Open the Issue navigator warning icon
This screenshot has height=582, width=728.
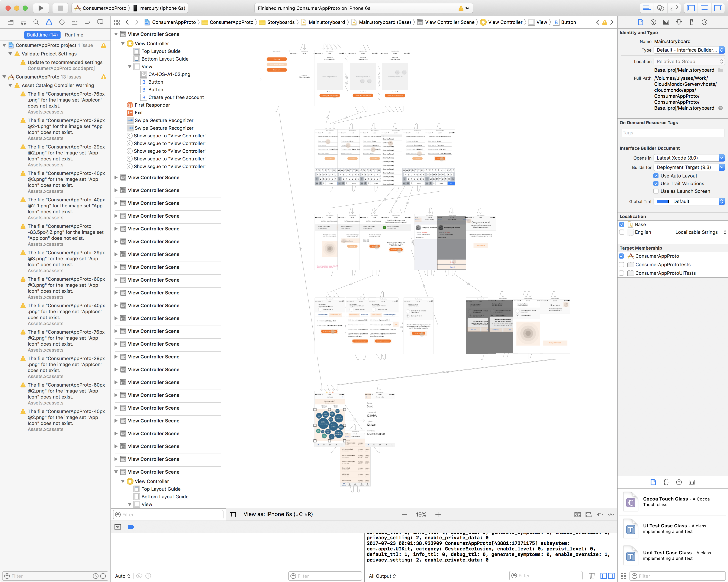coord(49,22)
